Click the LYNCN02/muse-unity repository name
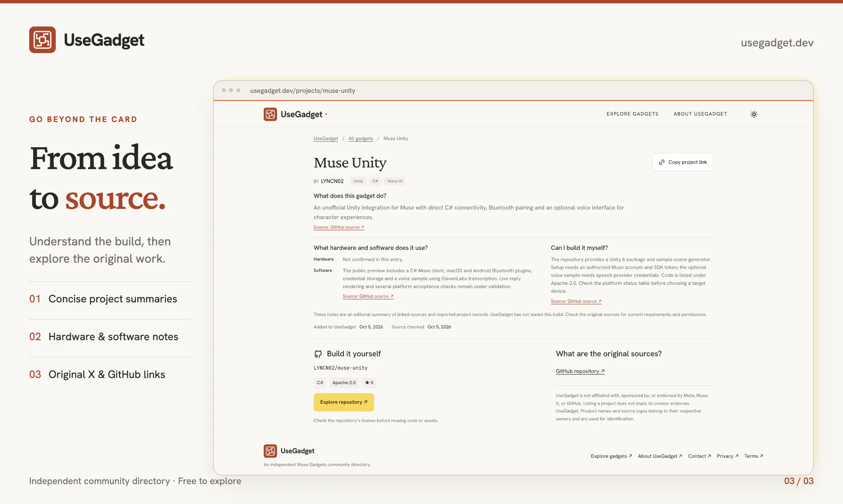The width and height of the screenshot is (843, 504). tap(340, 368)
